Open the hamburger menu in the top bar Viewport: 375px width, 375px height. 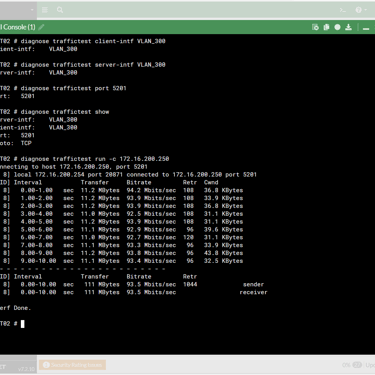click(45, 10)
